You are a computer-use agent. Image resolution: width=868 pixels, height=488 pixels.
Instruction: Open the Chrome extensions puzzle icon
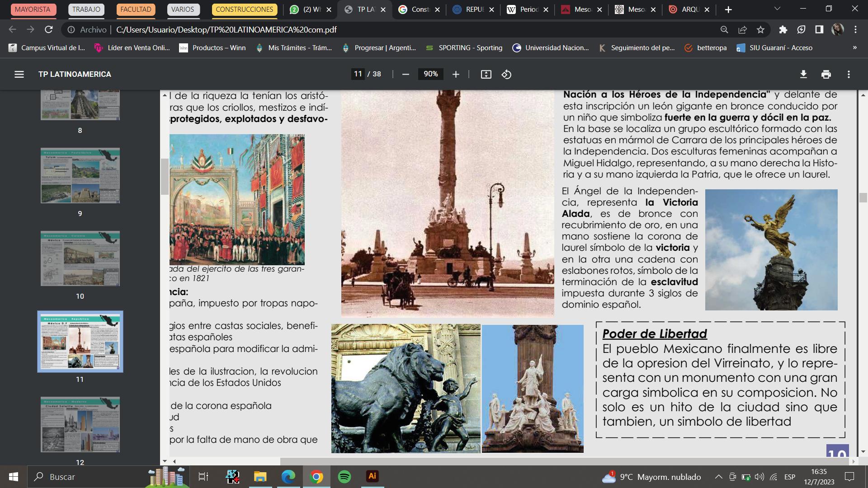pyautogui.click(x=783, y=29)
